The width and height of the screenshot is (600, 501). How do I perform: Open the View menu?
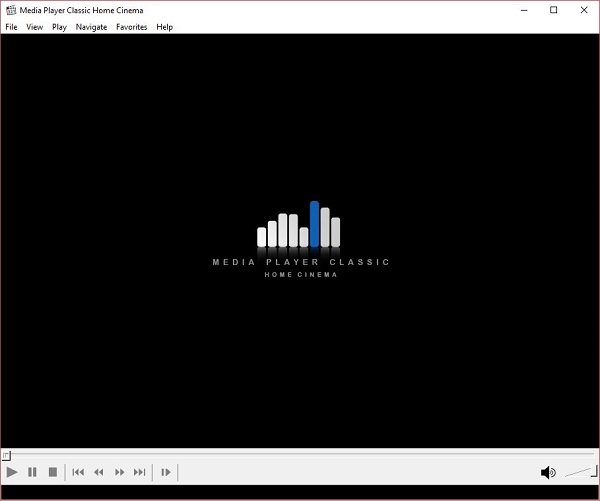(35, 27)
